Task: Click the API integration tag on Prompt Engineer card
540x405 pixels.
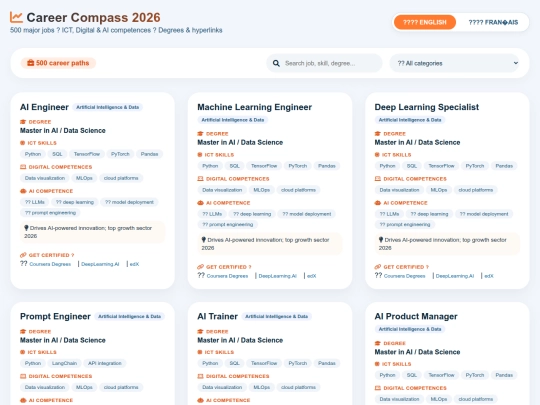Action: tap(105, 363)
